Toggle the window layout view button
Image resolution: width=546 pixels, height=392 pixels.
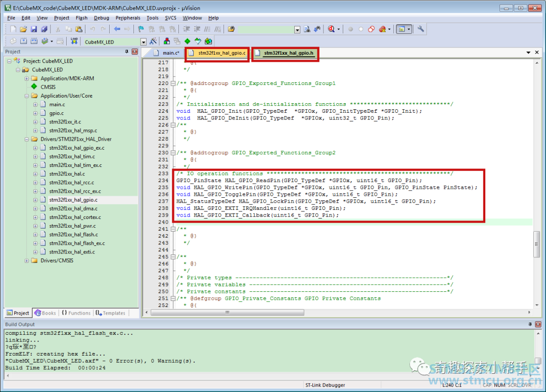coord(401,29)
